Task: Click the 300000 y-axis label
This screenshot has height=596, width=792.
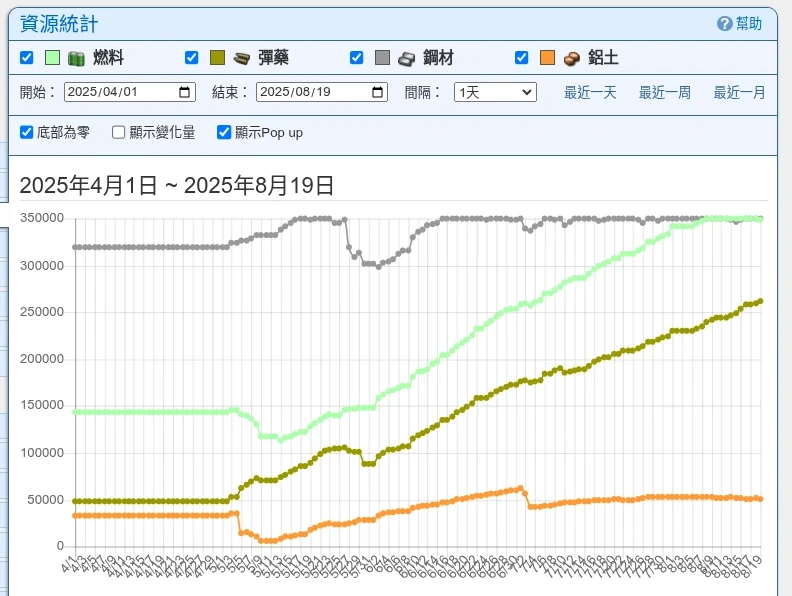Action: (x=42, y=266)
